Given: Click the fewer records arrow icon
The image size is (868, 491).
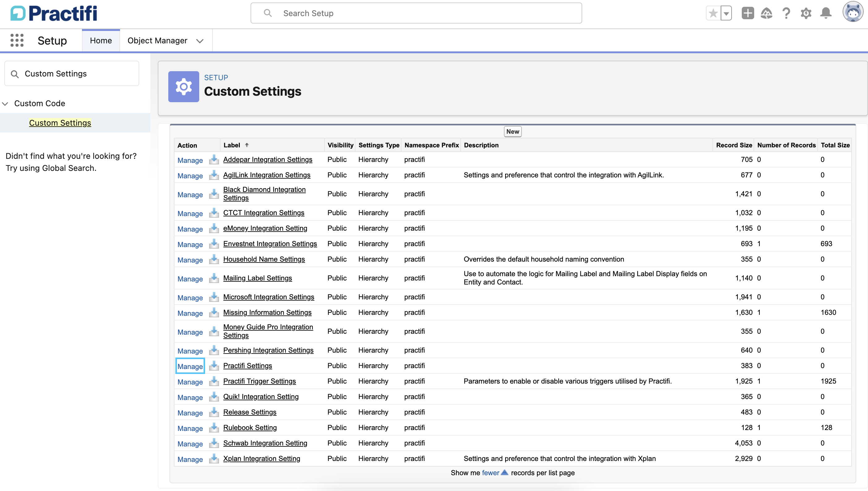Looking at the screenshot, I should pyautogui.click(x=504, y=472).
